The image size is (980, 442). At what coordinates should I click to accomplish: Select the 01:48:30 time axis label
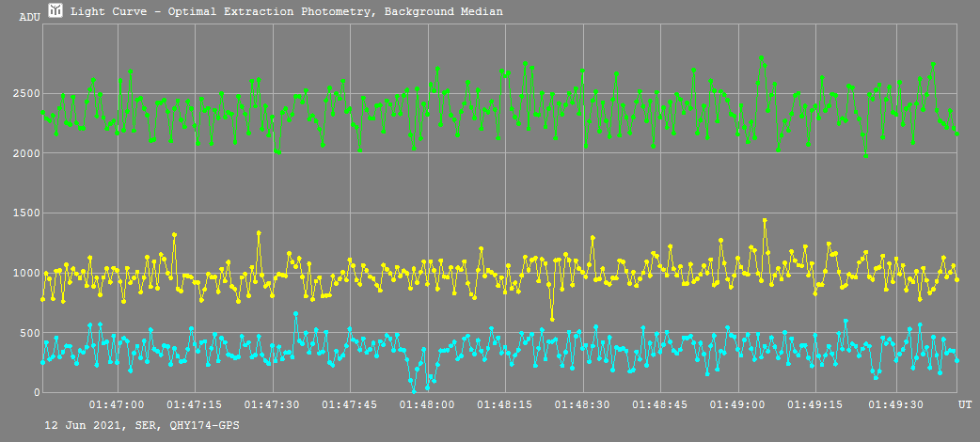tap(583, 404)
